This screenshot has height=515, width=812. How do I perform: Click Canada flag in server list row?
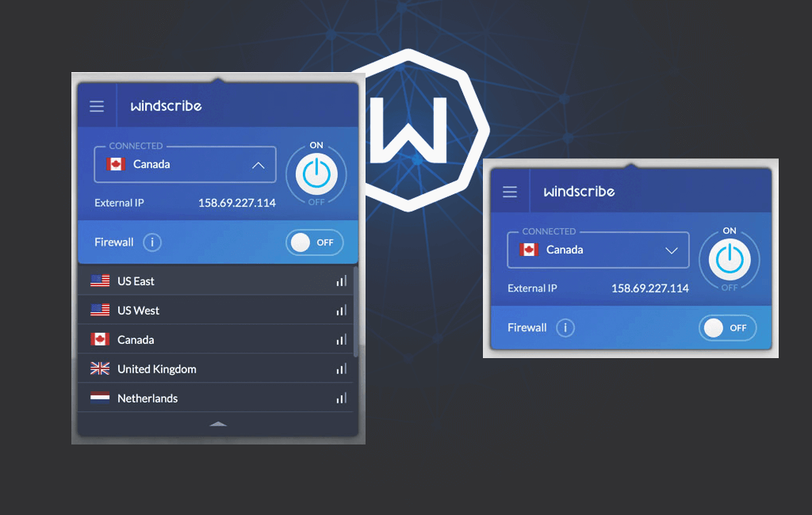pyautogui.click(x=100, y=339)
